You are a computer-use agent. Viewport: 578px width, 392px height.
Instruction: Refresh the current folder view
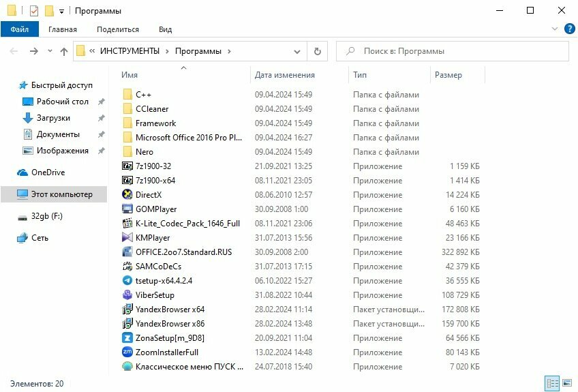[x=318, y=51]
